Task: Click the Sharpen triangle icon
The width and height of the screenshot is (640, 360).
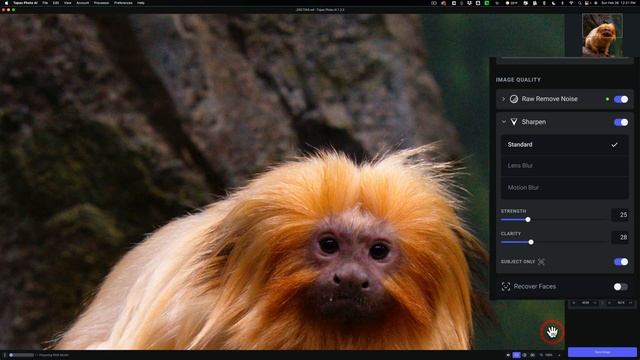Action: 514,122
